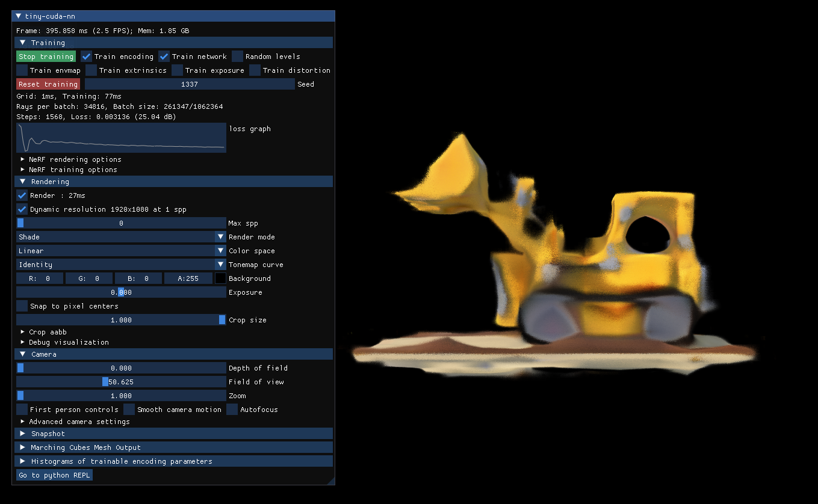Click the Field of view slider
Image resolution: width=818 pixels, height=504 pixels.
point(121,382)
